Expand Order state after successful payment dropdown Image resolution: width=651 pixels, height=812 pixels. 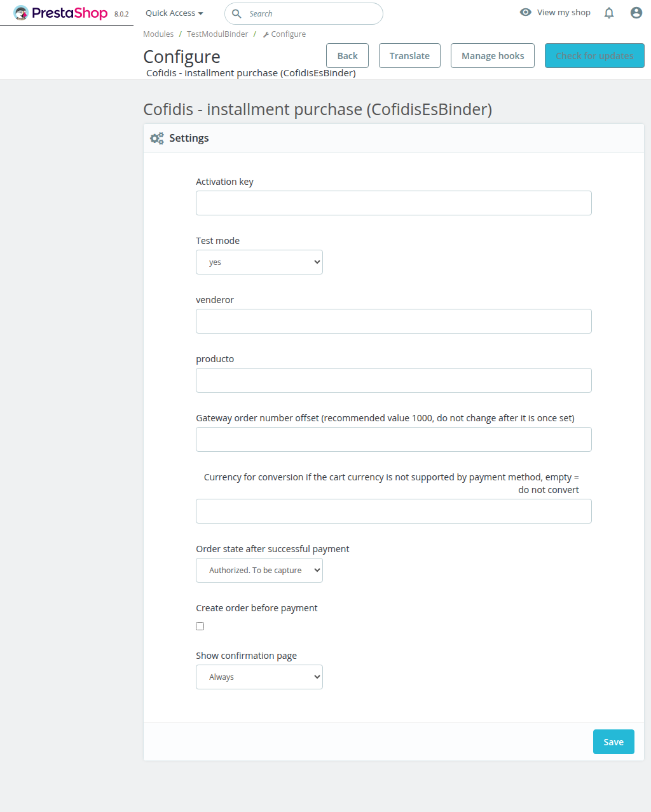tap(259, 570)
